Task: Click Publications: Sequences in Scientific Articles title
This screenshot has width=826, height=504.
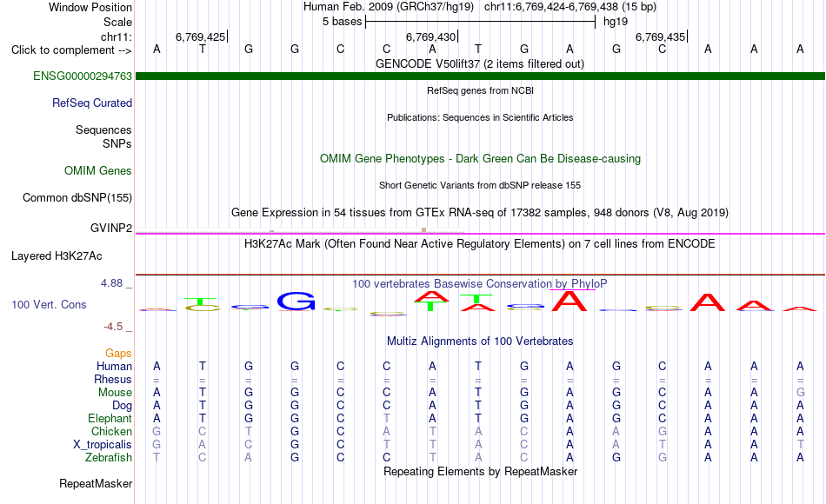Action: click(480, 117)
